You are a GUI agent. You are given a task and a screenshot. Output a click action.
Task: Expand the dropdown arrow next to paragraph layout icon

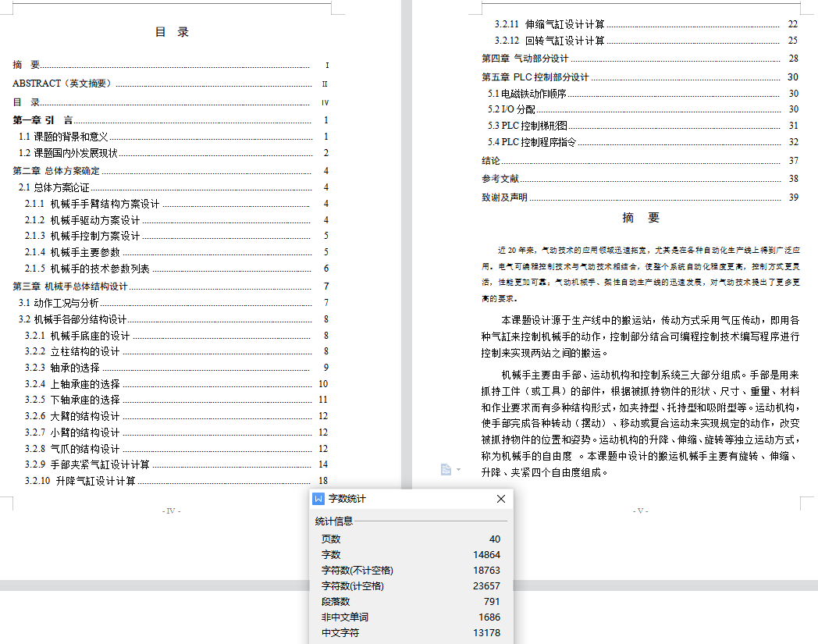point(458,469)
